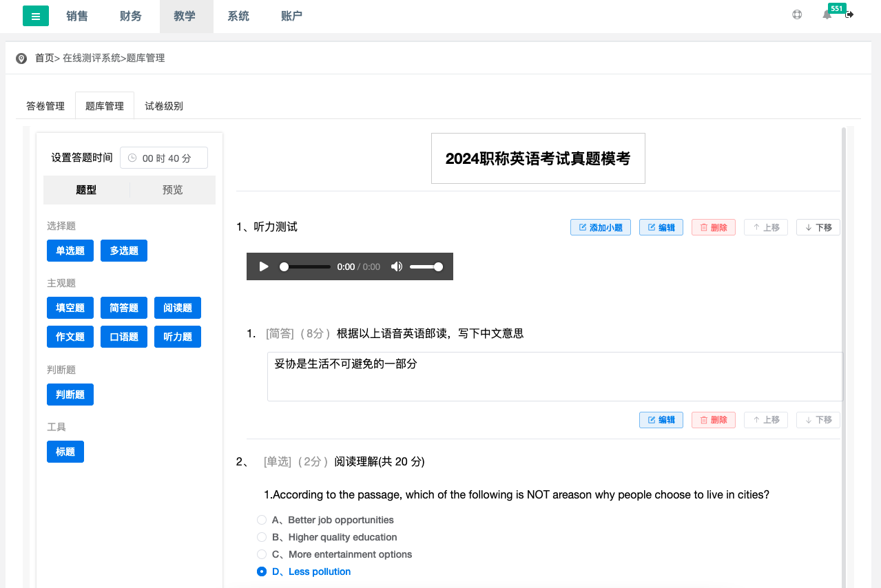Switch to 试卷级别 tab
The image size is (881, 588).
tap(164, 106)
